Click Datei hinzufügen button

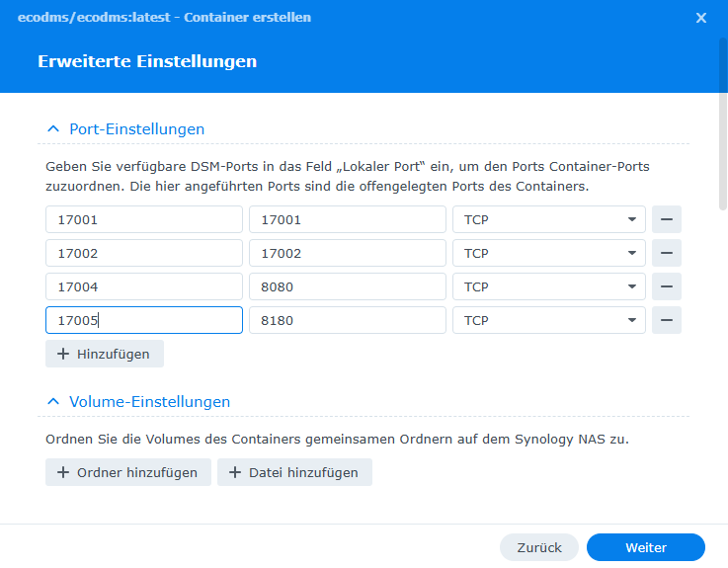(294, 472)
